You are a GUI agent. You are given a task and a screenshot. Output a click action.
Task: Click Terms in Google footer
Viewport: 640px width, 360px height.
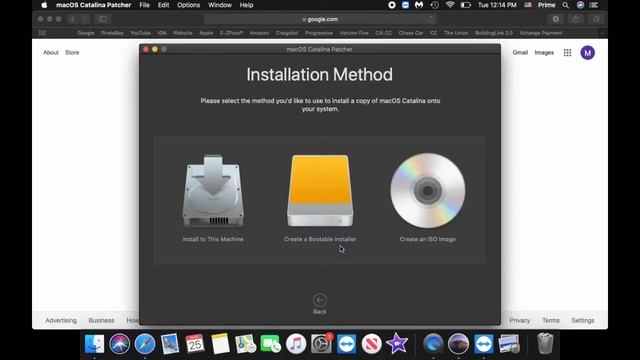pos(551,320)
